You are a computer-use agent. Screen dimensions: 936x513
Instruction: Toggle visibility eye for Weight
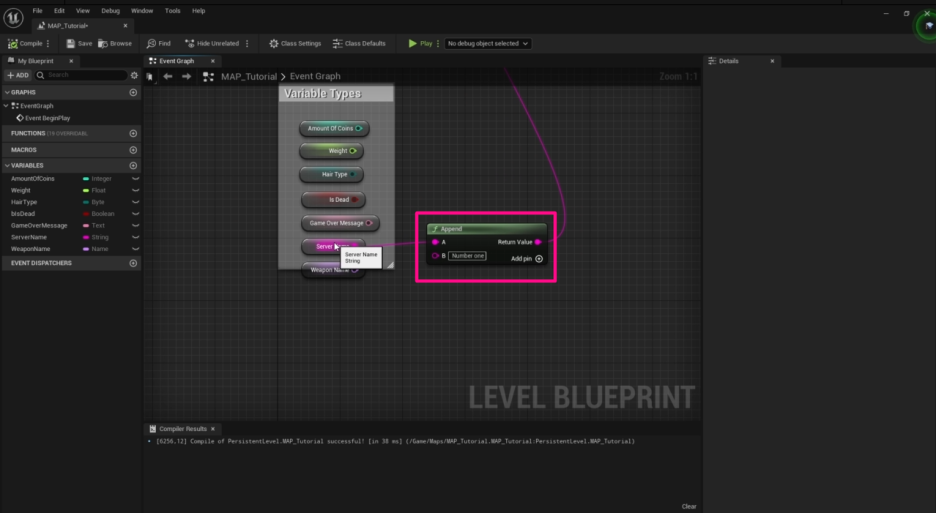[x=136, y=191]
